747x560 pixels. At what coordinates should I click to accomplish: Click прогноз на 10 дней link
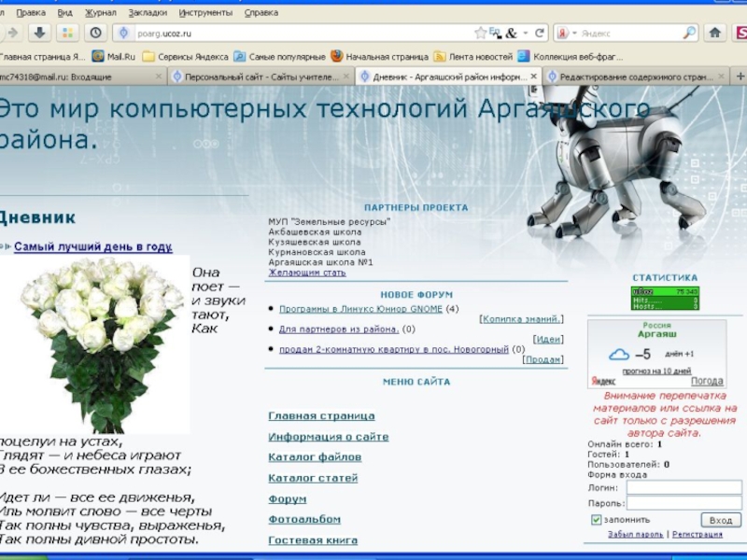pyautogui.click(x=656, y=371)
